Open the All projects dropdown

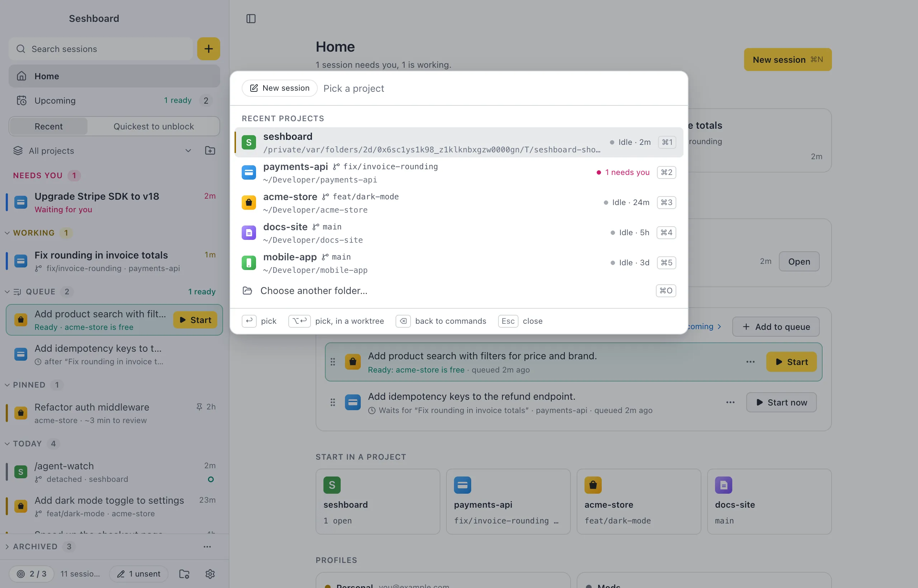click(x=102, y=151)
